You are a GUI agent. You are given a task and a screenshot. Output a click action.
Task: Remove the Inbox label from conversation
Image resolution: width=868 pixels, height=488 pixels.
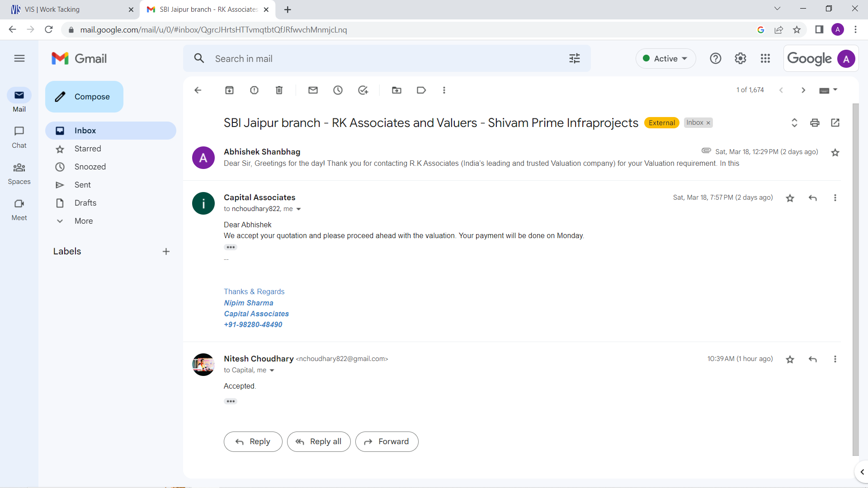(x=708, y=123)
